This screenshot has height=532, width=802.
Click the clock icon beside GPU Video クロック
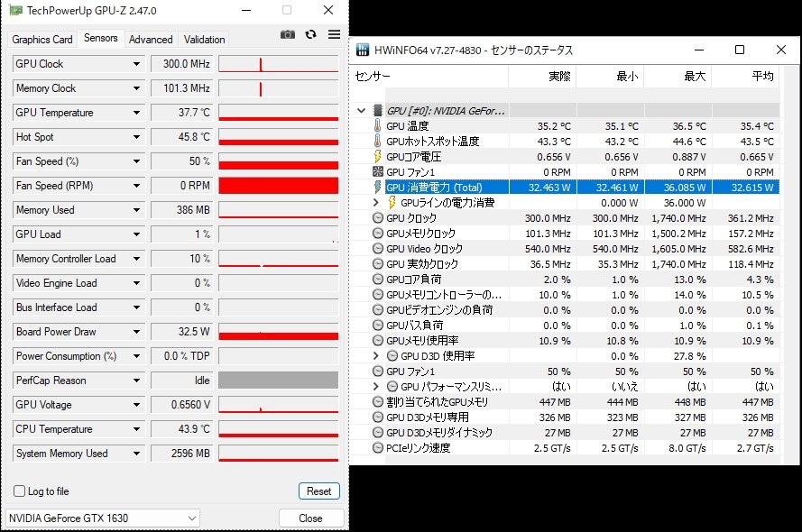coord(378,248)
